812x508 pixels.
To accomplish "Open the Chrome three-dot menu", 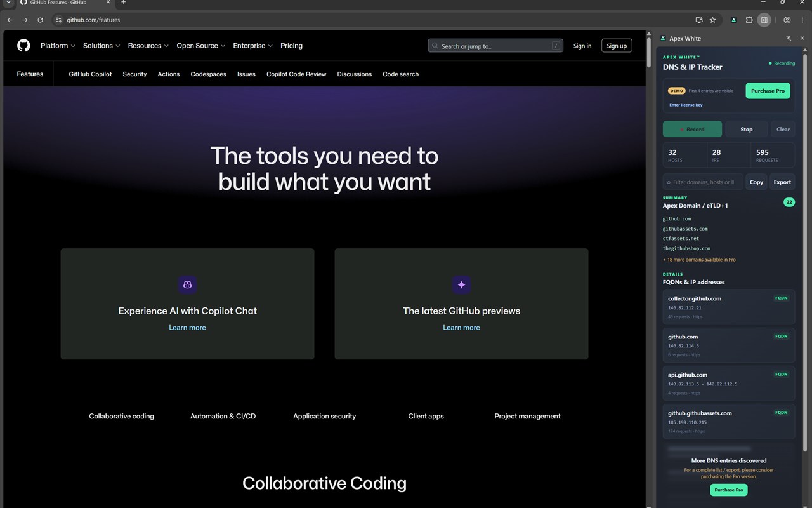I will coord(802,20).
